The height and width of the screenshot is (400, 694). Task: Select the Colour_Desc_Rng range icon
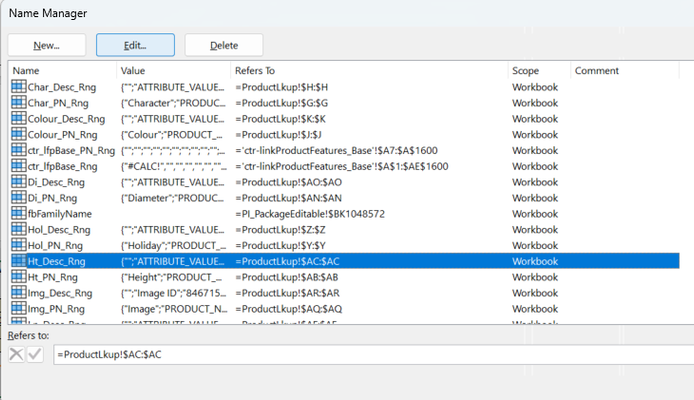(19, 119)
